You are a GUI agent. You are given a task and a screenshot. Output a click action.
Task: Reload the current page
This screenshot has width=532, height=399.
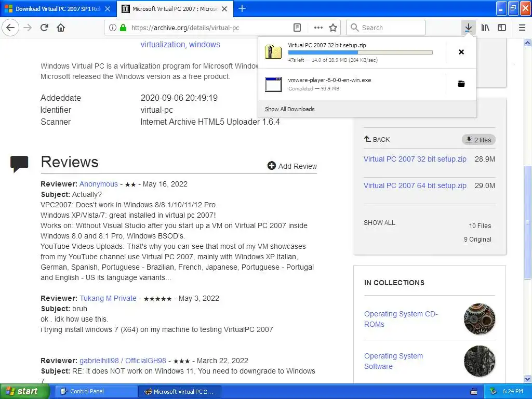[x=45, y=28]
